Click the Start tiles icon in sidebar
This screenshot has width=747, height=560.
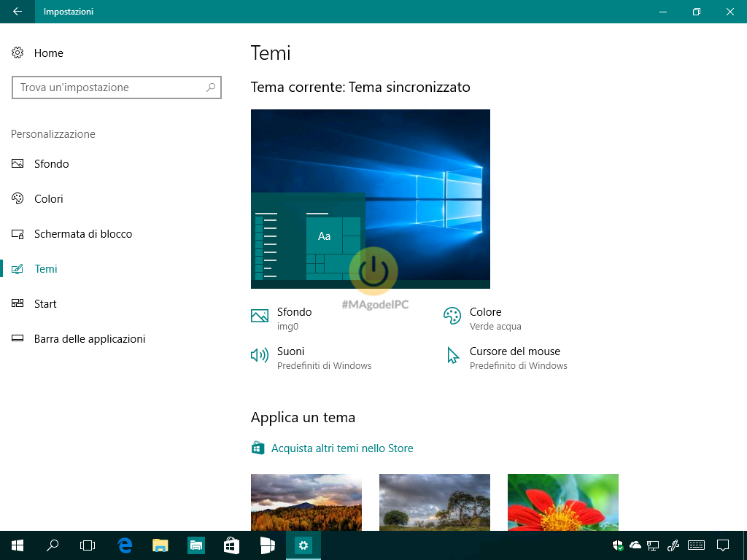tap(18, 303)
